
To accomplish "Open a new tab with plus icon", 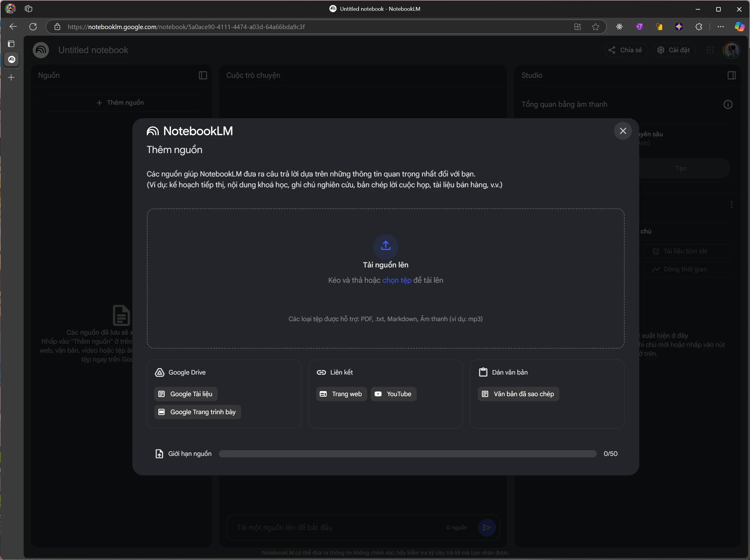I will click(x=11, y=78).
